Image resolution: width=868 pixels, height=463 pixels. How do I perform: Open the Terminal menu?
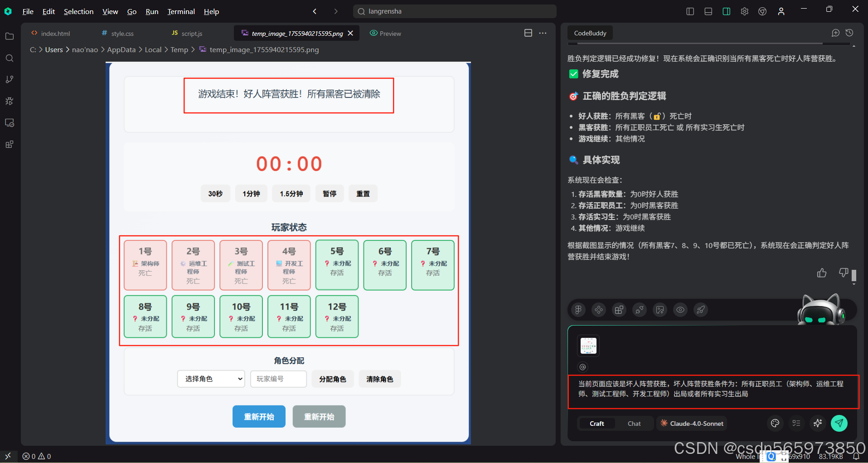181,11
